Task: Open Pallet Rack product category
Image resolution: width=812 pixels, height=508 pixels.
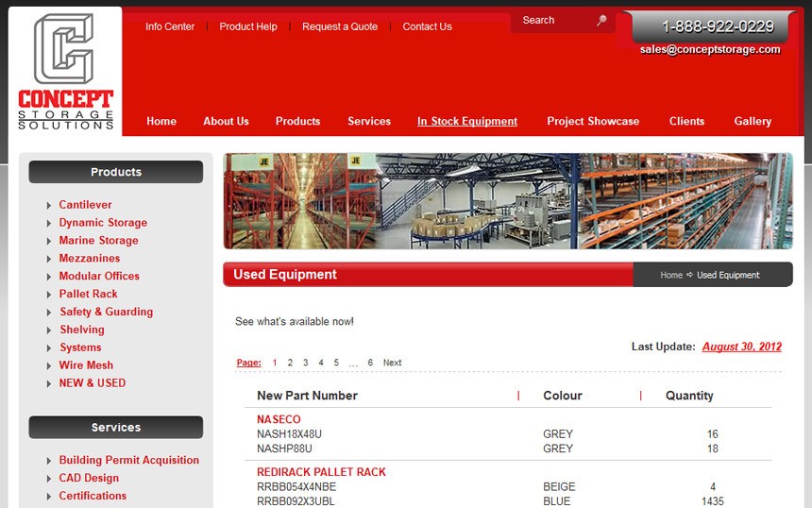Action: pyautogui.click(x=88, y=294)
